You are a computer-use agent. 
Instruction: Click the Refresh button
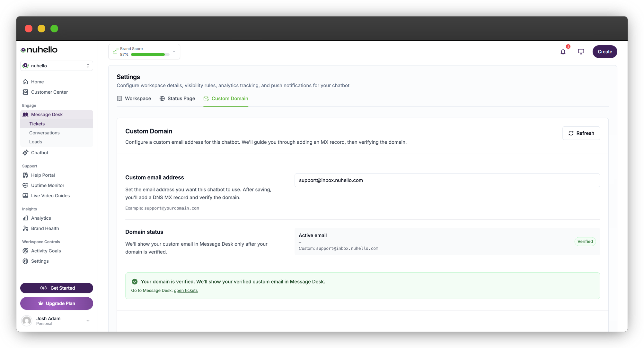581,133
